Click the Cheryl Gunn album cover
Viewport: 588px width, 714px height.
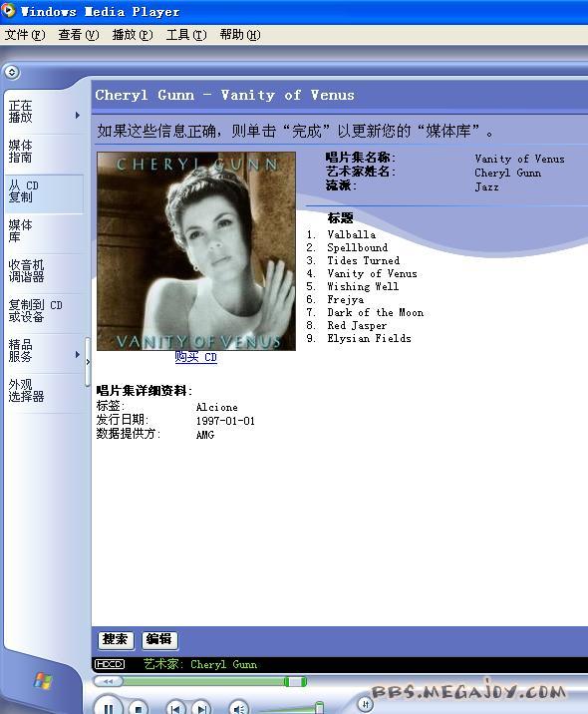point(196,251)
